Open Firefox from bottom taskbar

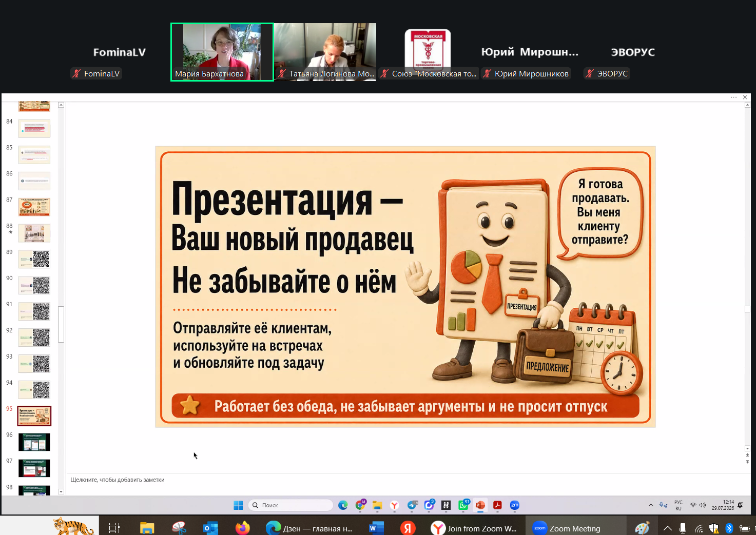(x=242, y=528)
